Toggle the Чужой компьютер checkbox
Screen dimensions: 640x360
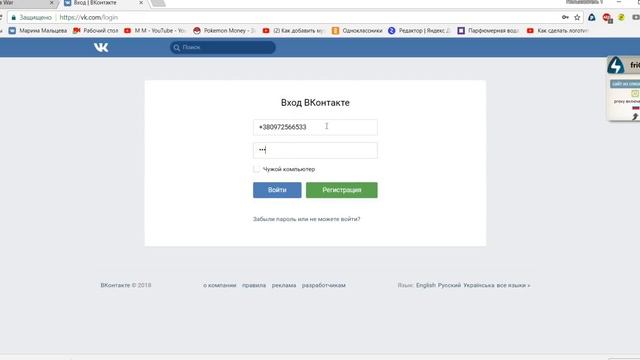click(x=256, y=169)
